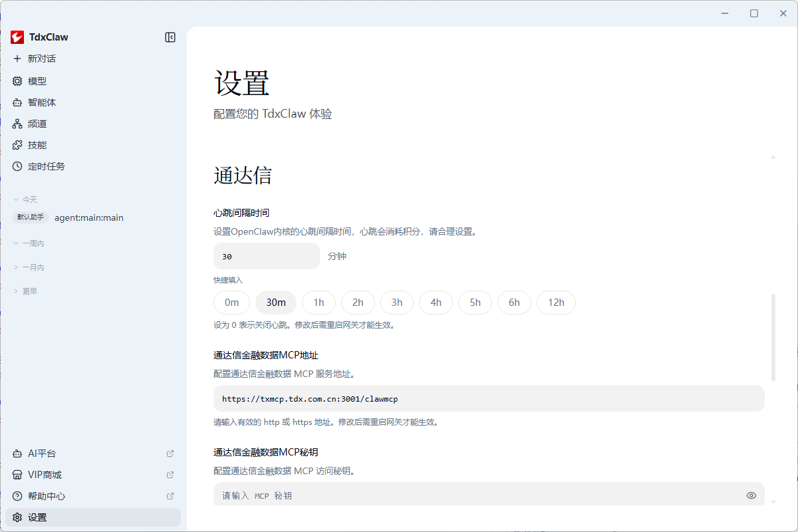Click external link icon beside AI平台
The height and width of the screenshot is (532, 798).
[x=170, y=454]
